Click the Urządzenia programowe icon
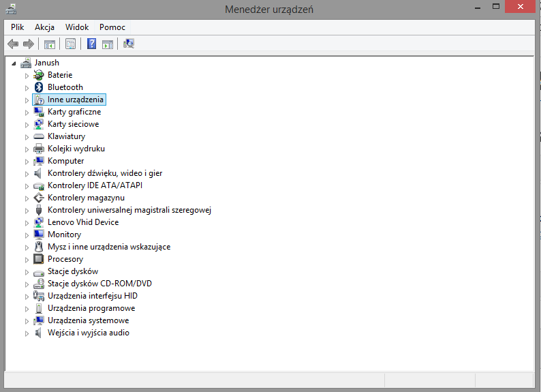541x392 pixels. [x=39, y=308]
